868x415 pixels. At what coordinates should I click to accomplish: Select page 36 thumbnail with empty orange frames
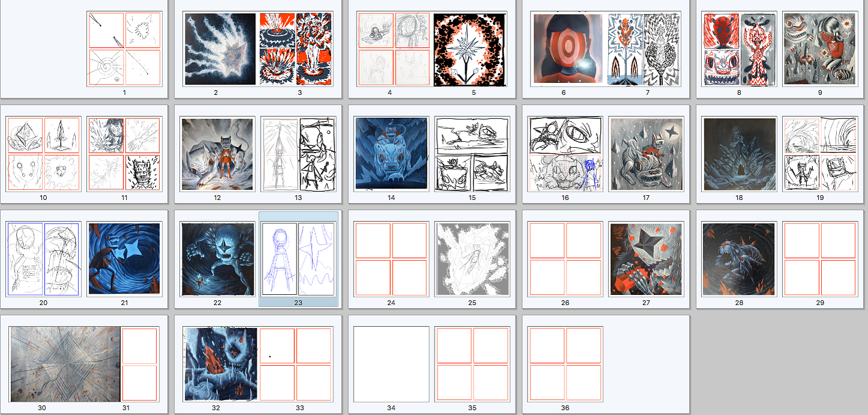tap(565, 365)
